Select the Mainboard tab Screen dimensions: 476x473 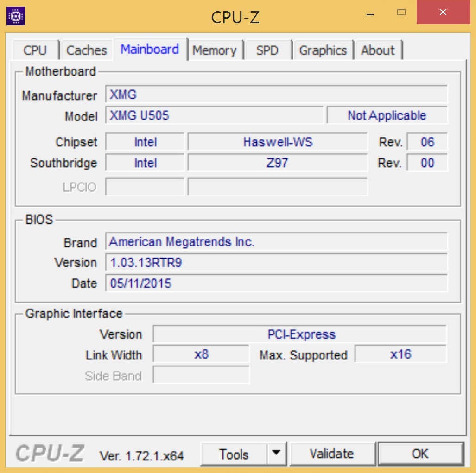(150, 49)
